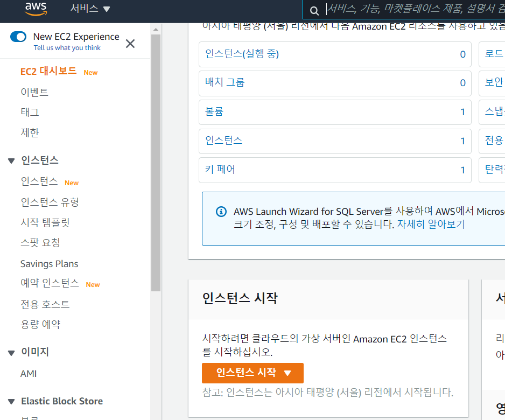This screenshot has width=505, height=420.
Task: Open 인스턴스(실행 중) resource link
Action: click(x=242, y=54)
